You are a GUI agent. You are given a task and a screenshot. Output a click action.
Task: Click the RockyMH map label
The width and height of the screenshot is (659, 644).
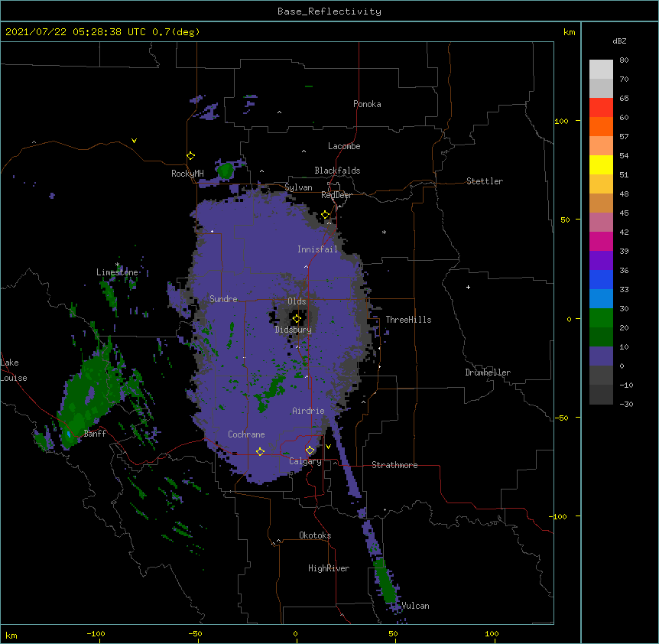[187, 173]
